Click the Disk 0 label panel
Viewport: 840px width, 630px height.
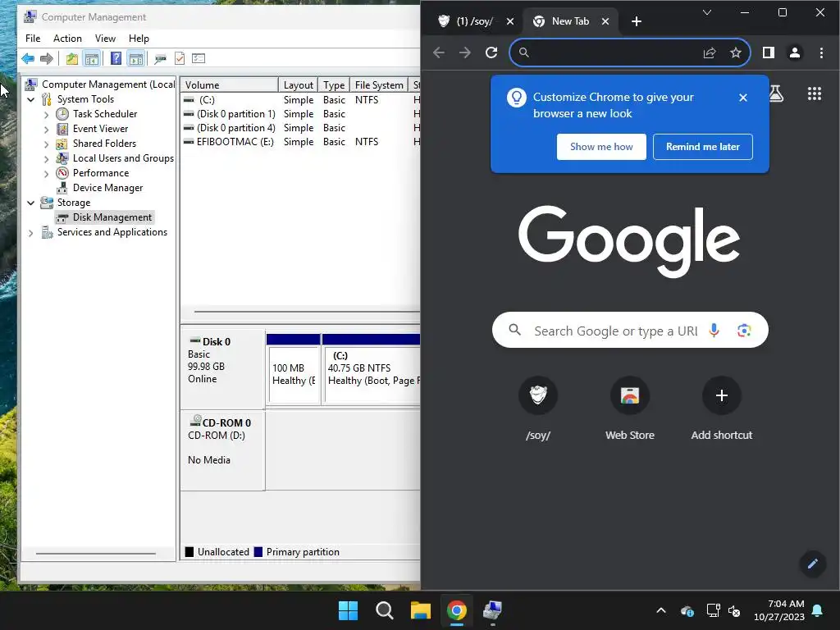coord(222,368)
